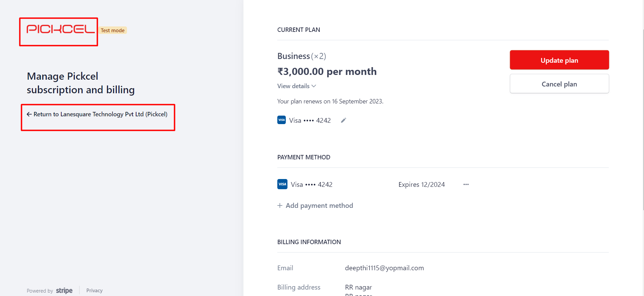644x296 pixels.
Task: Click the Visa card icon under Current Plan
Action: point(281,120)
